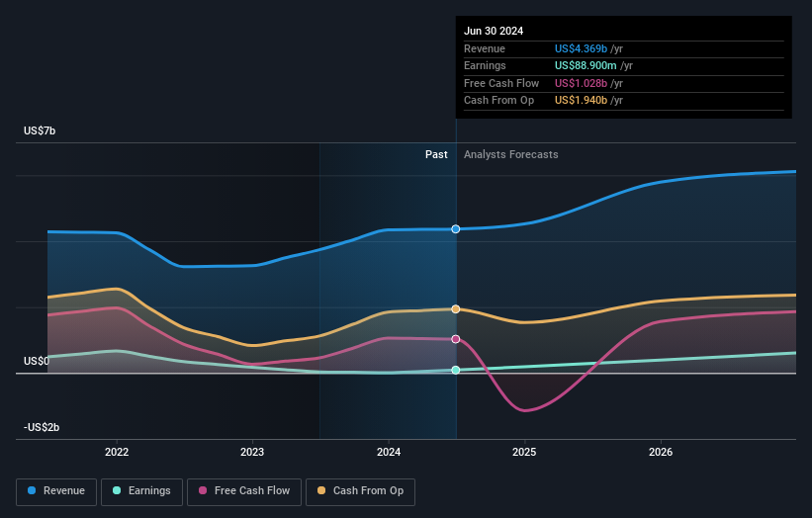Screen dimensions: 812x518
Task: Click the teal Earnings legend dot
Action: tap(117, 490)
